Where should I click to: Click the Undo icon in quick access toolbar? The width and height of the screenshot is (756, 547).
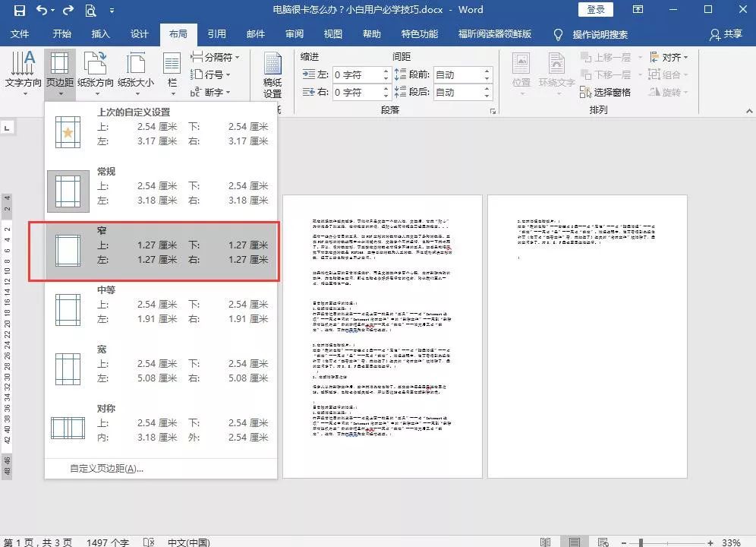(x=43, y=10)
